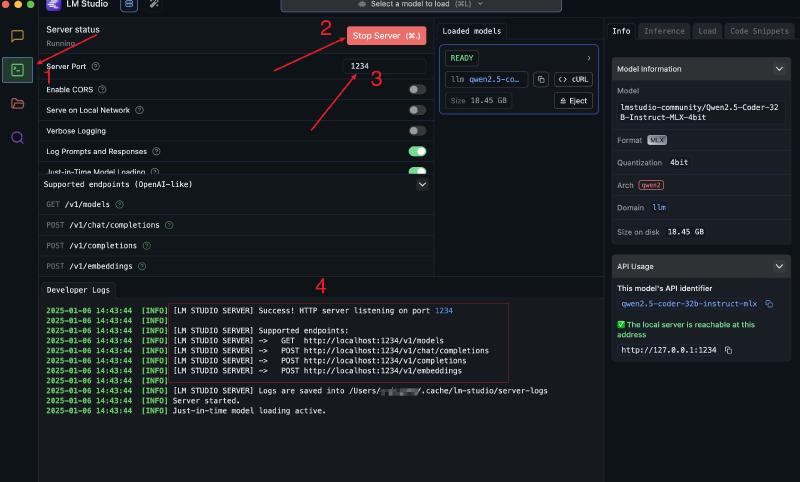Screen dimensions: 800x482
Task: Click the Server Port input field
Action: coord(385,66)
